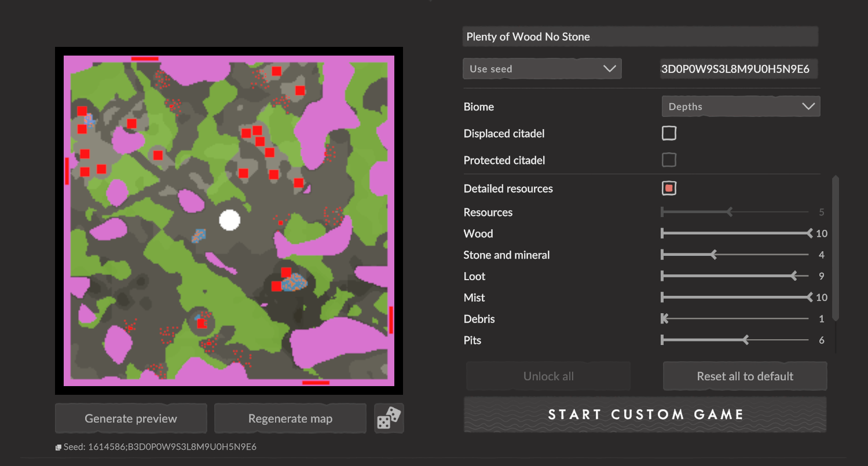868x466 pixels.
Task: Open the Biome dropdown showing Depths
Action: 741,107
